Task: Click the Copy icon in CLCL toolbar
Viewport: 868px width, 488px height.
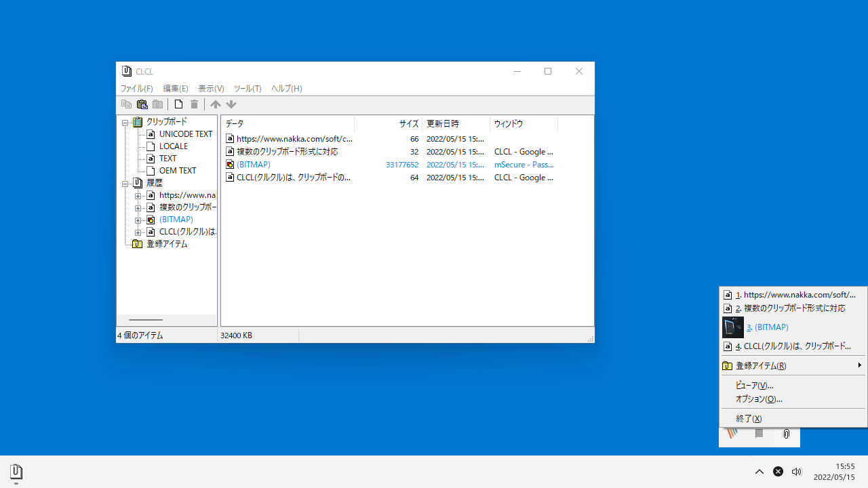Action: 126,104
